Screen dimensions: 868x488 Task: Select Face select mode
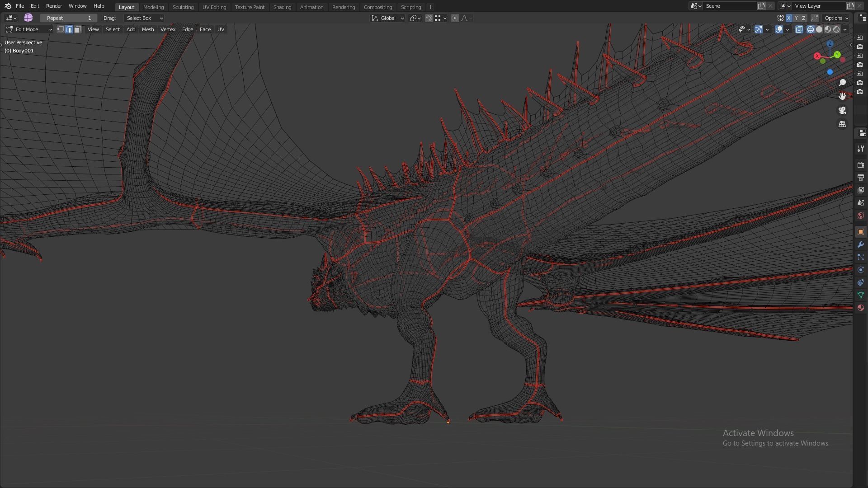tap(78, 29)
